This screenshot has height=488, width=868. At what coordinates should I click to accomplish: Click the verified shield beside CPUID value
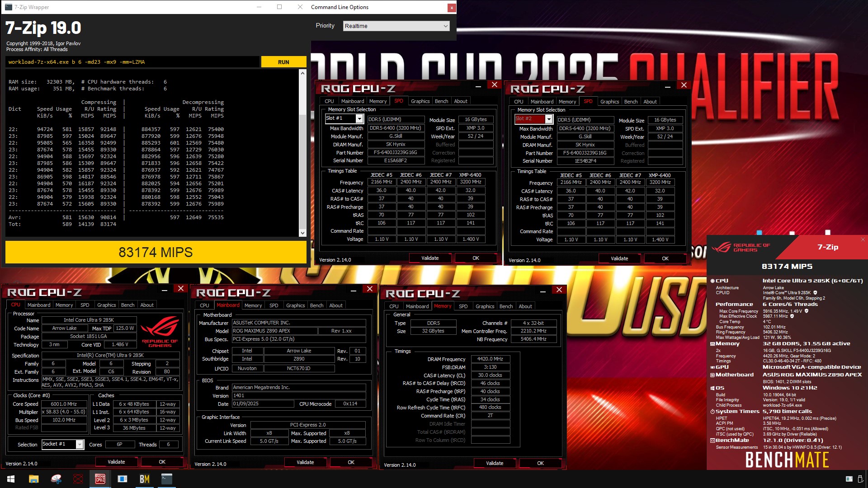point(815,293)
